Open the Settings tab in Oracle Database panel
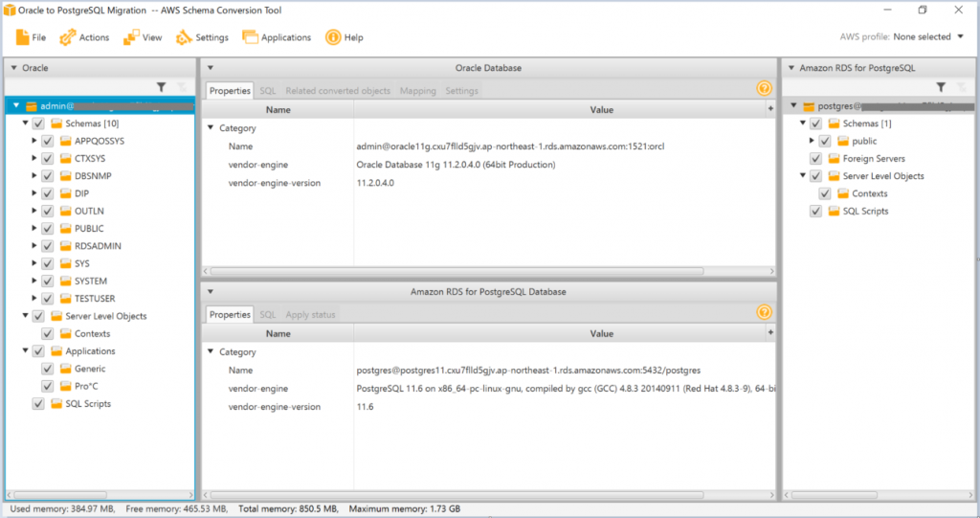Screen dimensions: 980x518 point(461,91)
